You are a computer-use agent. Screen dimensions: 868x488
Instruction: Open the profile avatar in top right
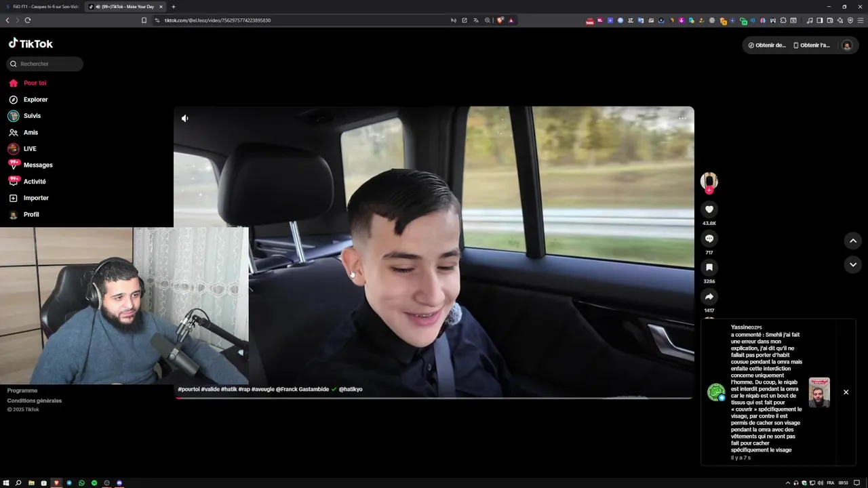[846, 45]
